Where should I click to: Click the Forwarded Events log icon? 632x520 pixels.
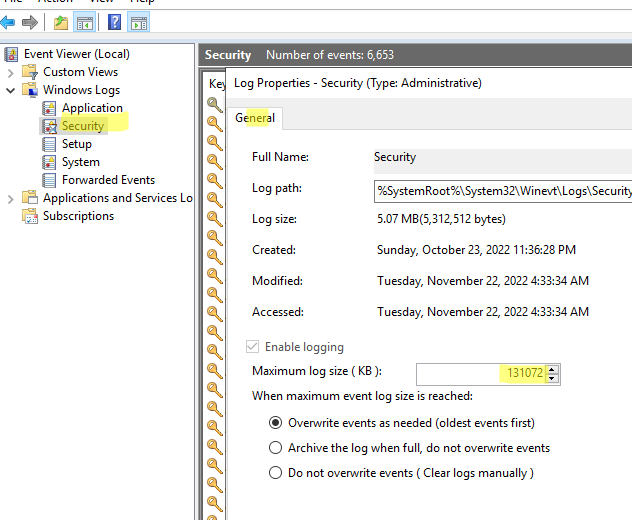tap(49, 180)
